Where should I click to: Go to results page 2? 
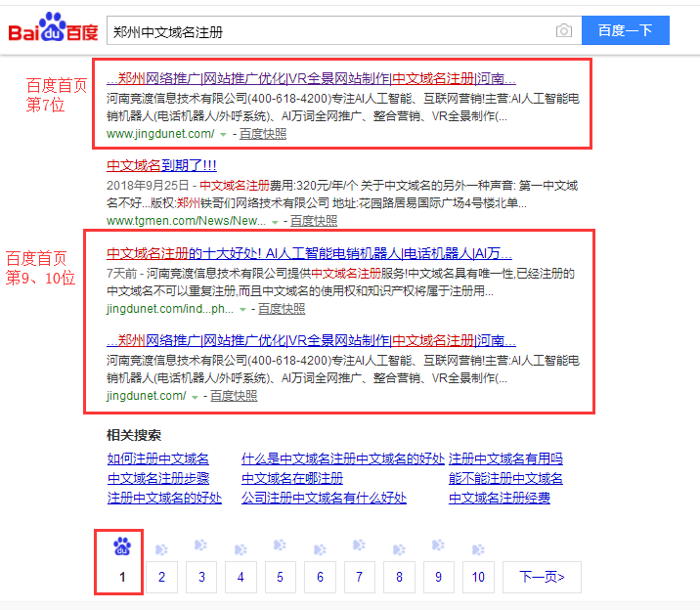click(161, 577)
